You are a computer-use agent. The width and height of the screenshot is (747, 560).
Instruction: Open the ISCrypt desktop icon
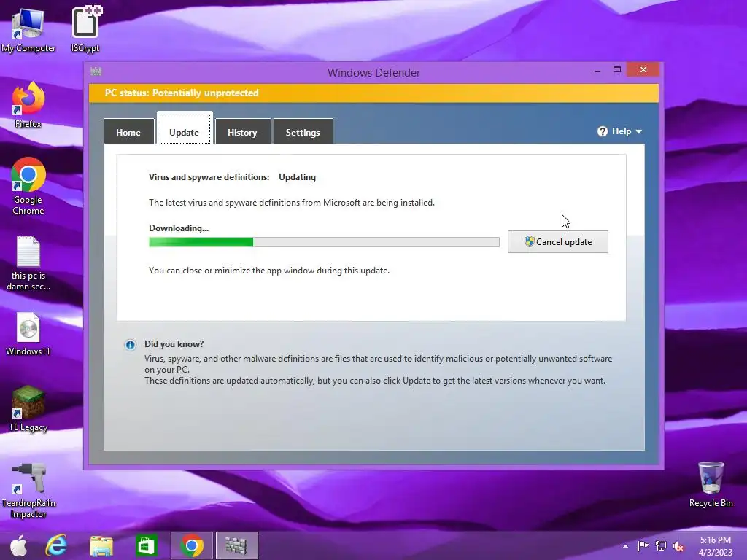click(85, 29)
